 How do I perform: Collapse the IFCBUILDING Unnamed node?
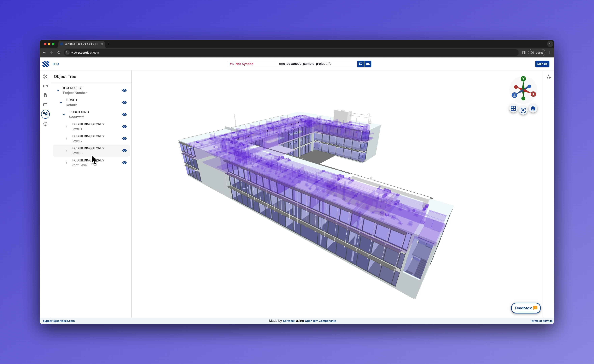click(x=64, y=115)
